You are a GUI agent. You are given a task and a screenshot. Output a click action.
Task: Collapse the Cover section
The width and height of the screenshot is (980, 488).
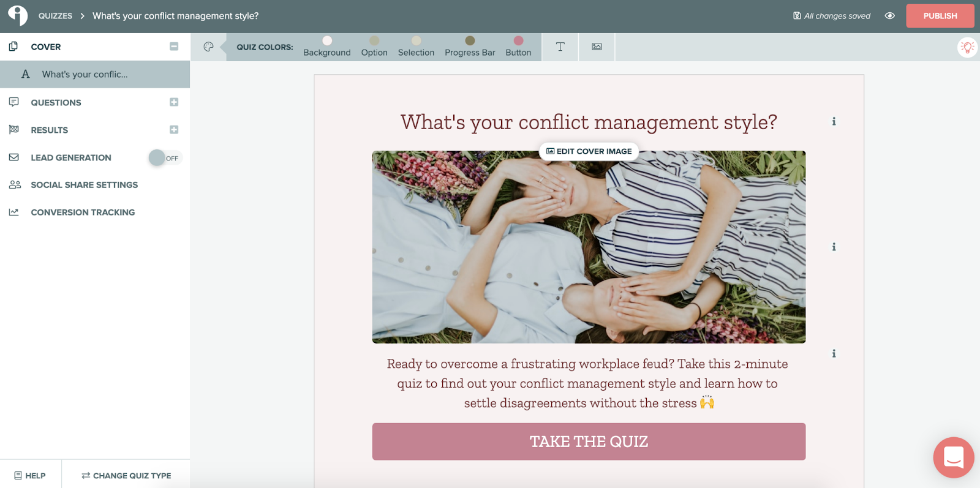(174, 47)
